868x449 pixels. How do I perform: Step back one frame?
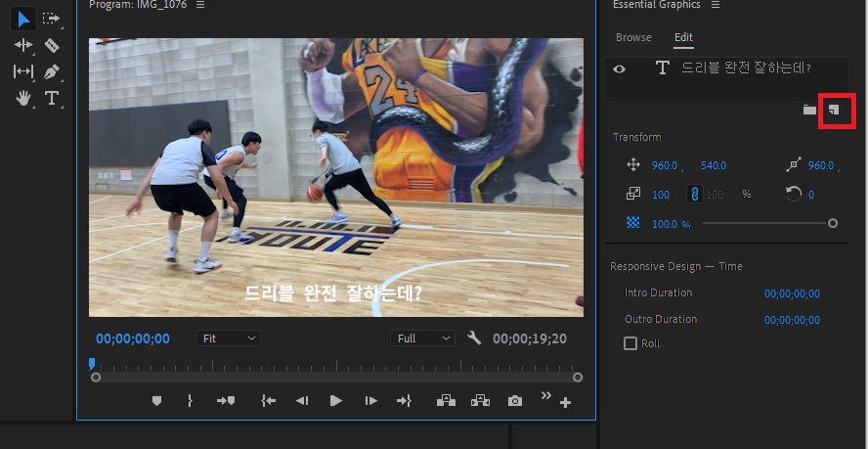pos(302,401)
